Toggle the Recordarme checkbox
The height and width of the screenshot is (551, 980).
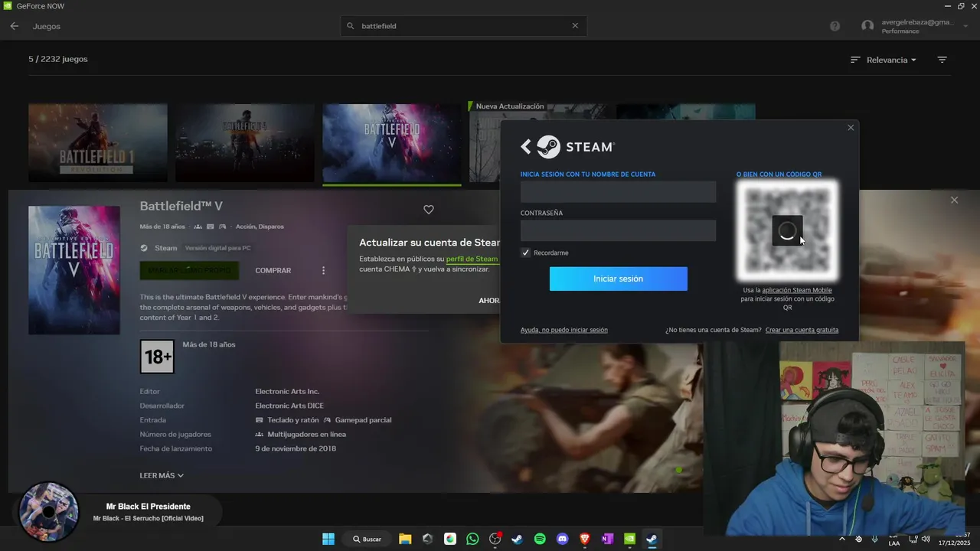[525, 253]
